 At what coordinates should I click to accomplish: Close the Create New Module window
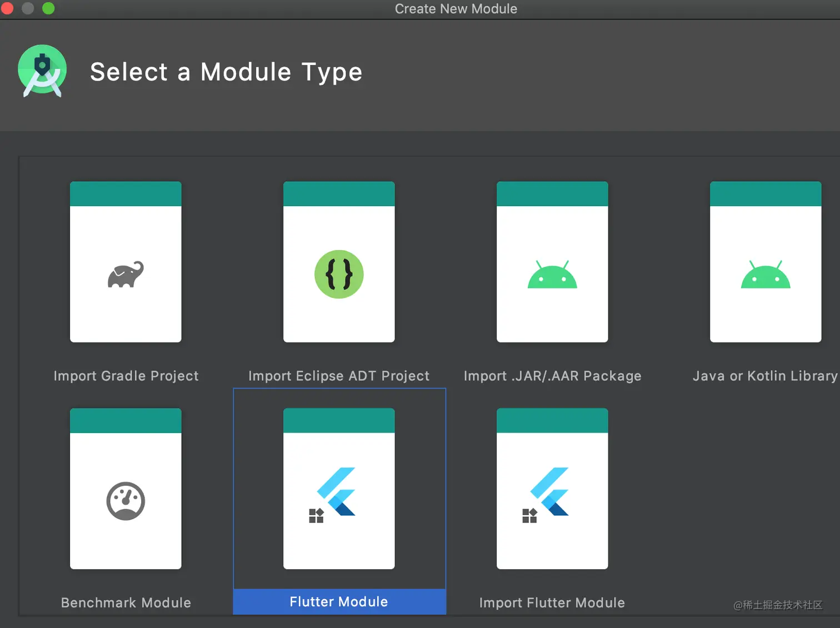pyautogui.click(x=7, y=8)
